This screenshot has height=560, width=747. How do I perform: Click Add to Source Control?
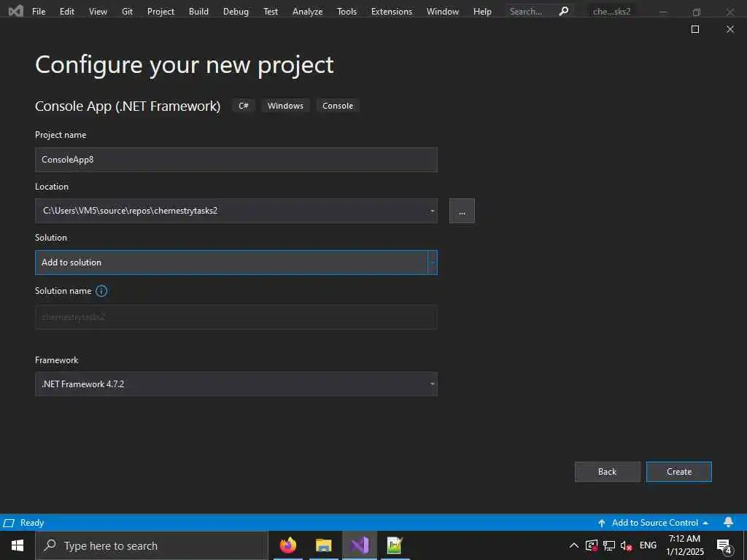point(653,523)
